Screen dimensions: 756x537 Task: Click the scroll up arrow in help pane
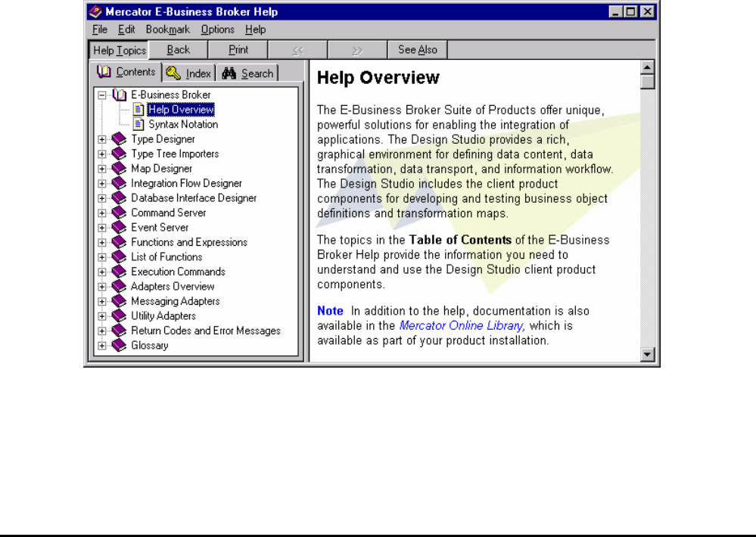point(647,67)
